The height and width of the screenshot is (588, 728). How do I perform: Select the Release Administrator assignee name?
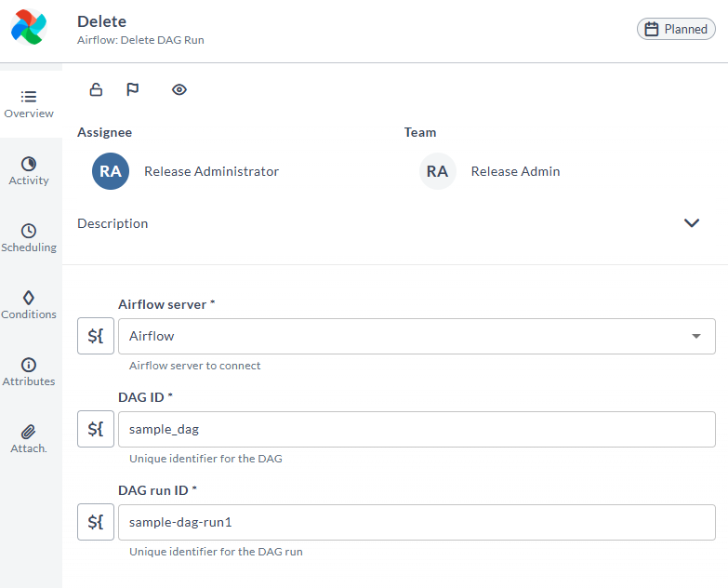(211, 171)
